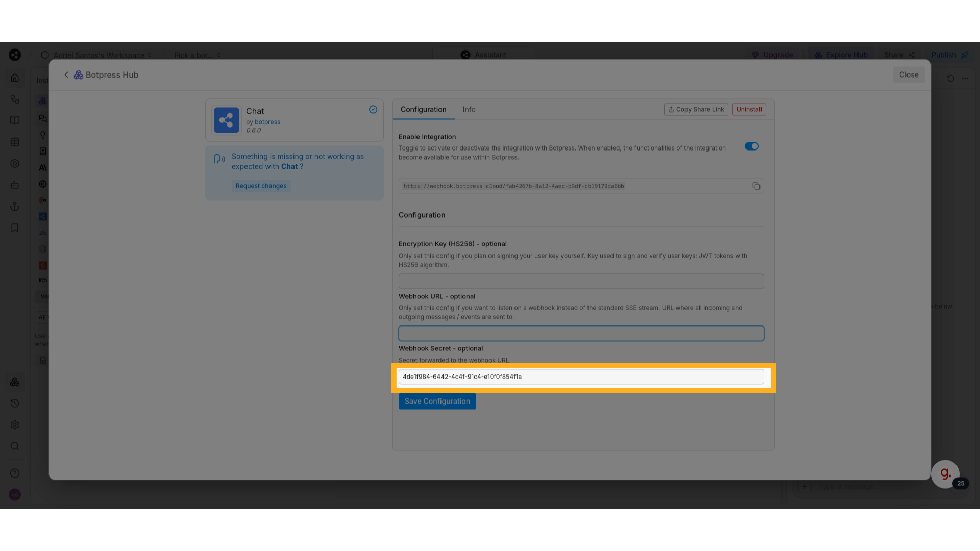980x551 pixels.
Task: Click the Webhook Secret input field
Action: point(581,377)
